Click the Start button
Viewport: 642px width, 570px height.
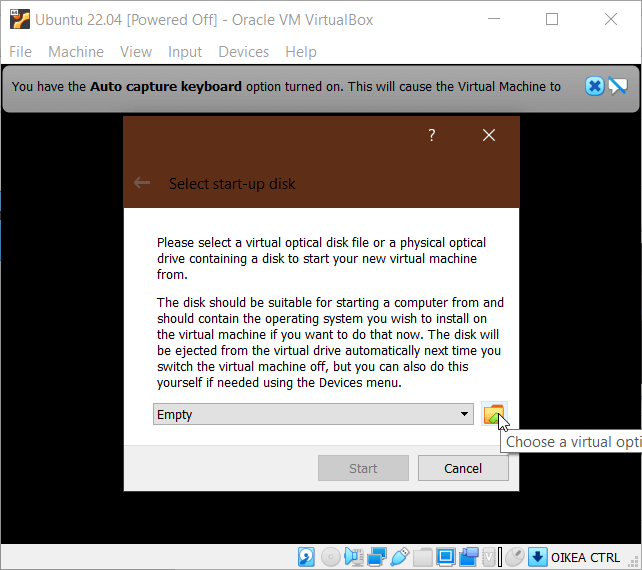363,468
